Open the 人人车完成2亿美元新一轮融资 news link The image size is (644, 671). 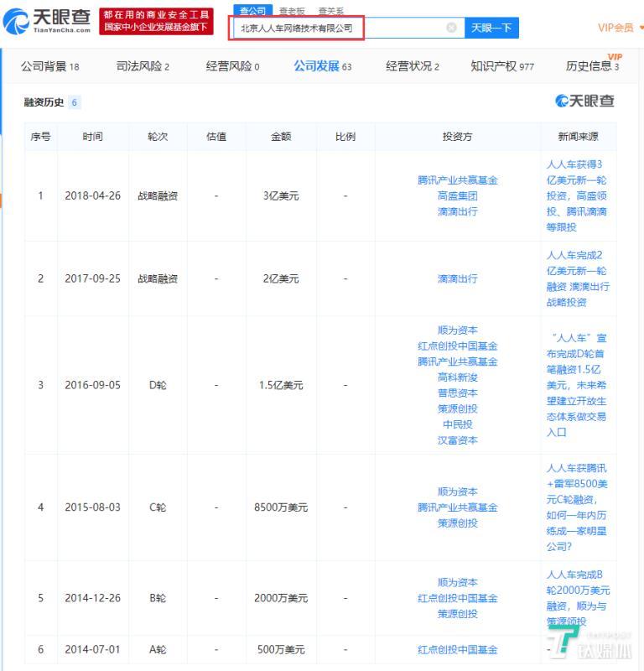(x=578, y=279)
